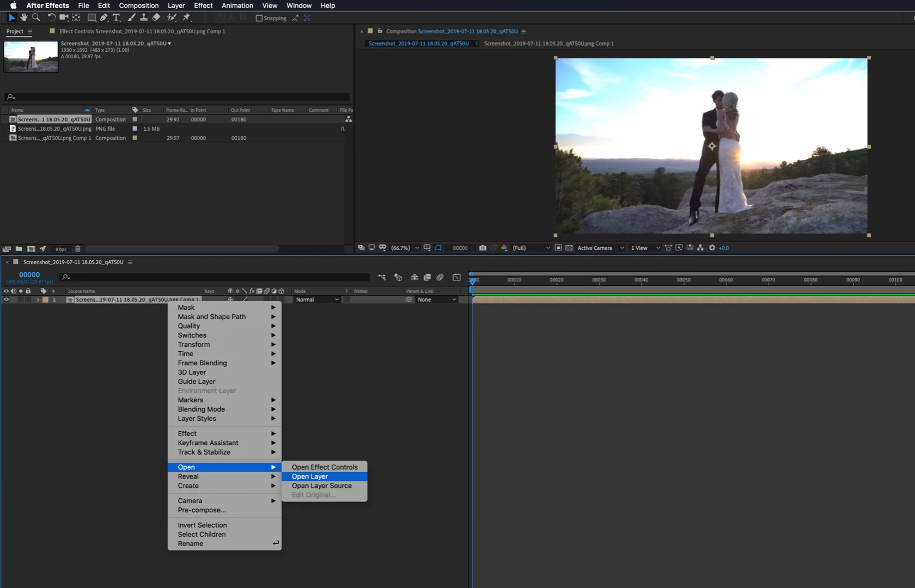Select the Type tool

tap(116, 18)
